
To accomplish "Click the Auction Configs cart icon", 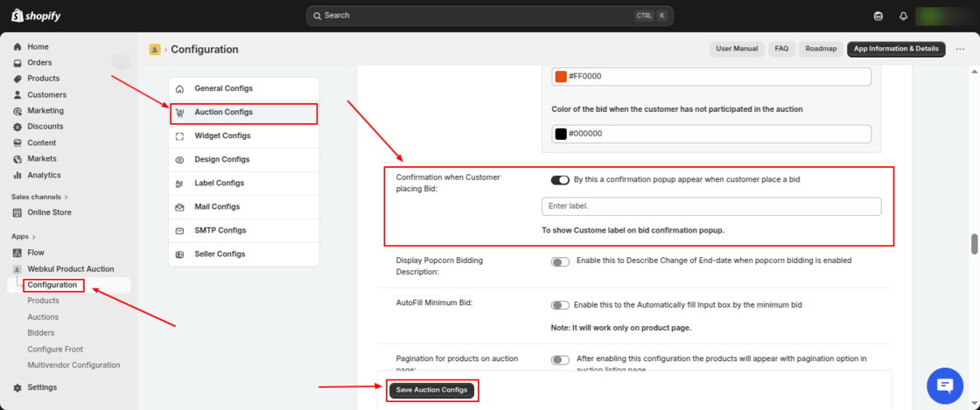I will pos(180,113).
